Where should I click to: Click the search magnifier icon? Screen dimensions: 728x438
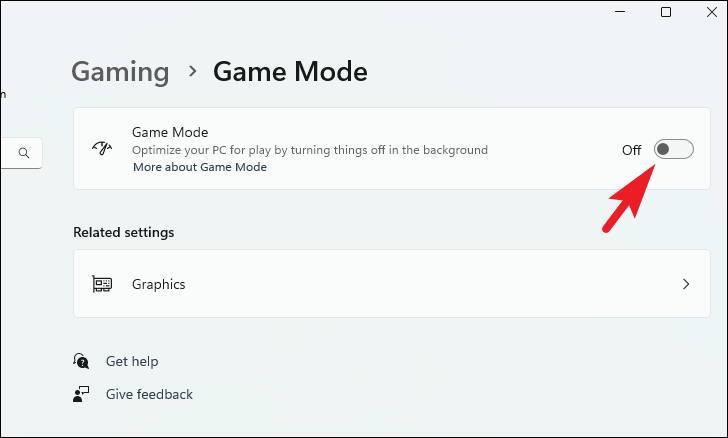(24, 153)
